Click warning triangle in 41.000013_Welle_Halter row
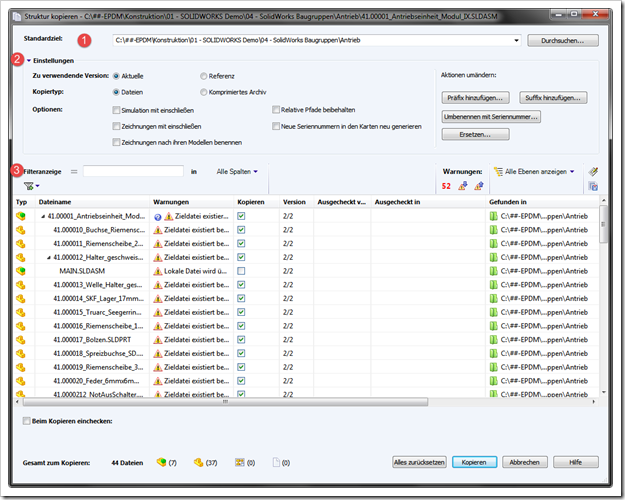This screenshot has width=625, height=500. 158,285
